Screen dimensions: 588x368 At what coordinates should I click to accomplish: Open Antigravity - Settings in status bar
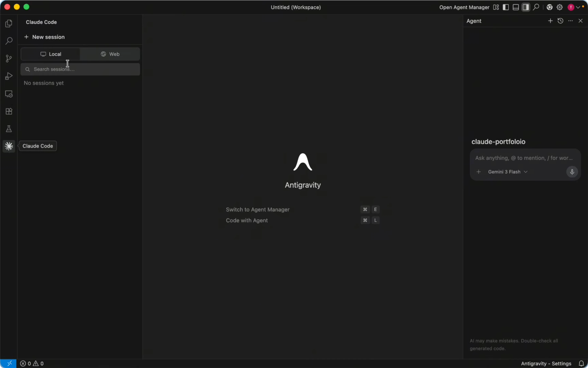(x=546, y=363)
